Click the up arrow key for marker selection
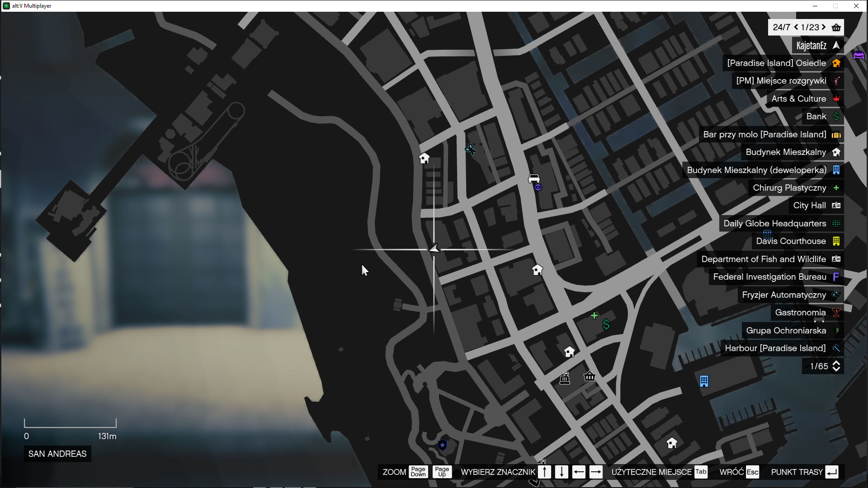The width and height of the screenshot is (868, 488). click(545, 472)
